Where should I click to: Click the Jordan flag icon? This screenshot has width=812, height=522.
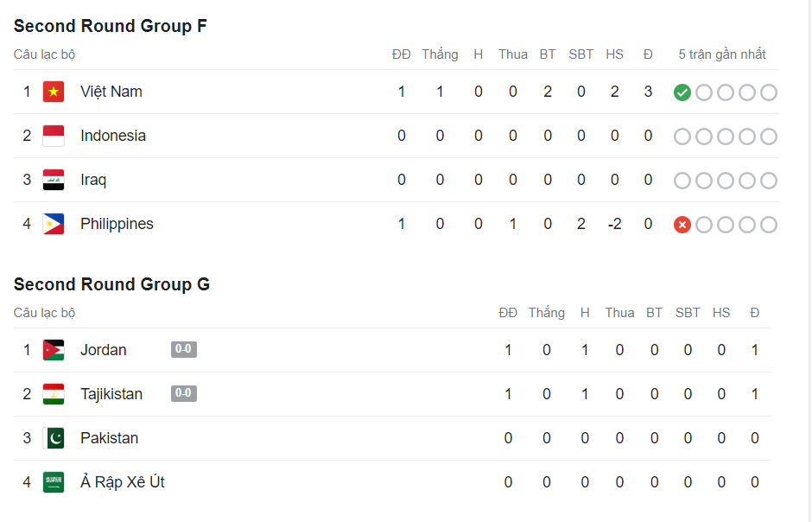tap(54, 350)
